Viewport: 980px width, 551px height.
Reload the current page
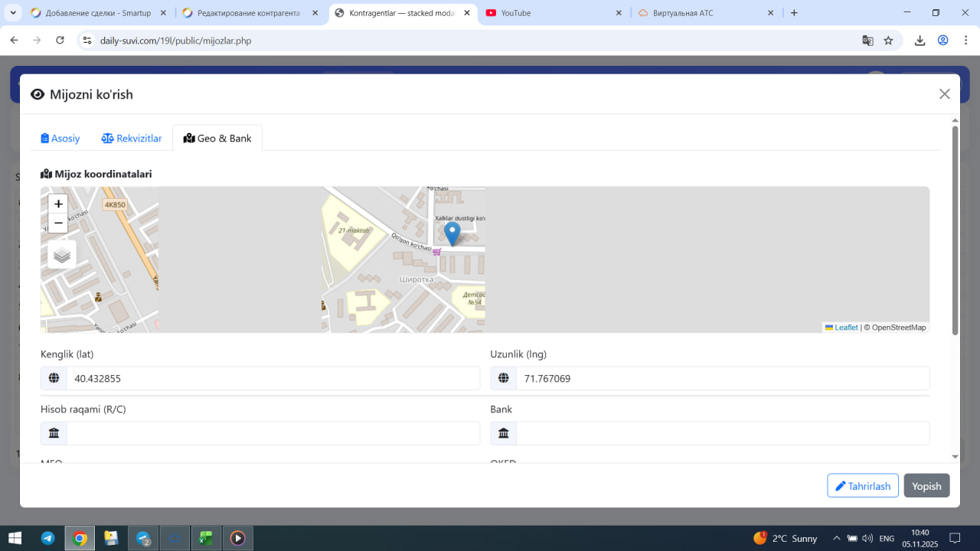point(60,41)
